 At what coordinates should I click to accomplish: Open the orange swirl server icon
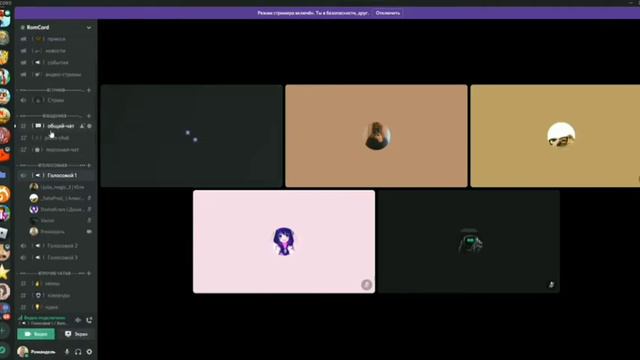(x=4, y=194)
